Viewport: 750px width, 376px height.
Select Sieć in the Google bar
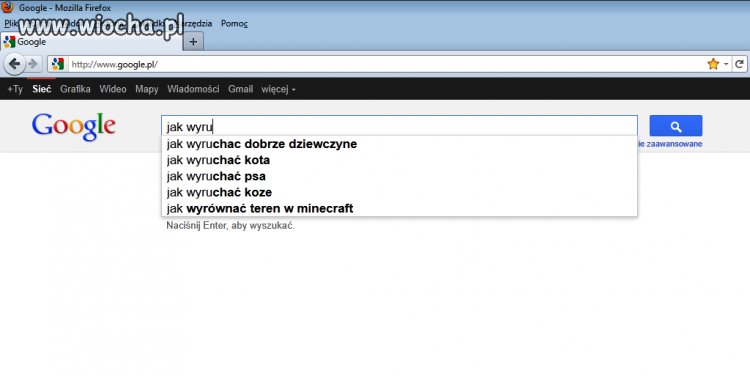click(42, 89)
